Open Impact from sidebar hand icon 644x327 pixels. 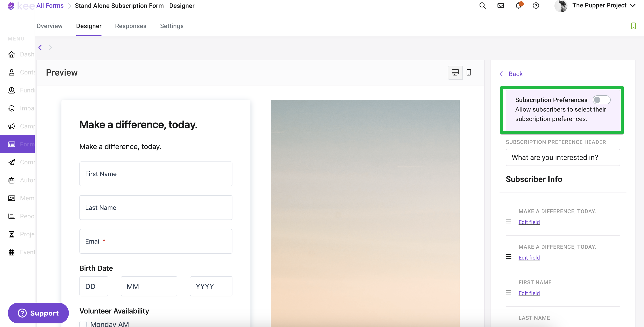point(11,108)
